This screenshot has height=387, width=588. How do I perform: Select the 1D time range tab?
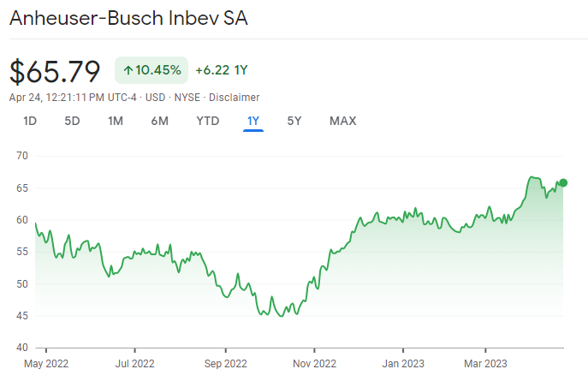30,121
